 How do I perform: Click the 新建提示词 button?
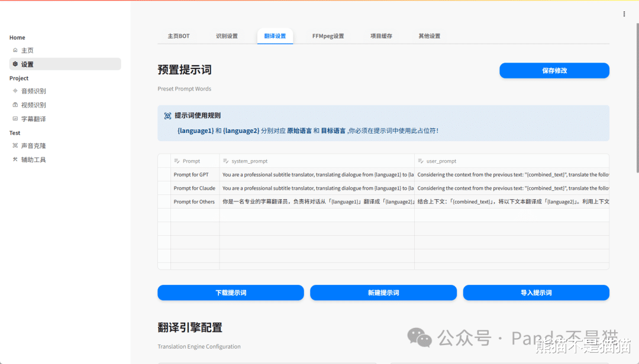point(383,292)
